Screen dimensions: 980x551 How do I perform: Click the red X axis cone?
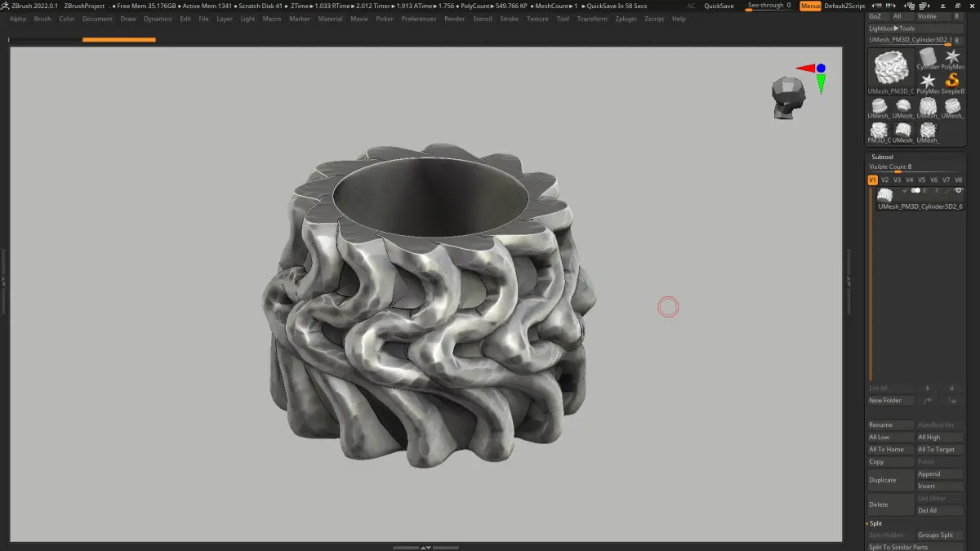click(805, 69)
